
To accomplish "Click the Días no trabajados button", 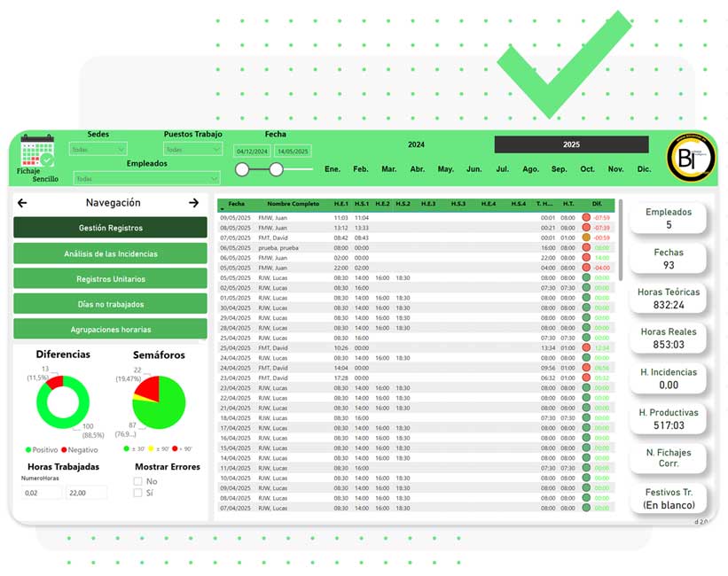I will pyautogui.click(x=111, y=304).
